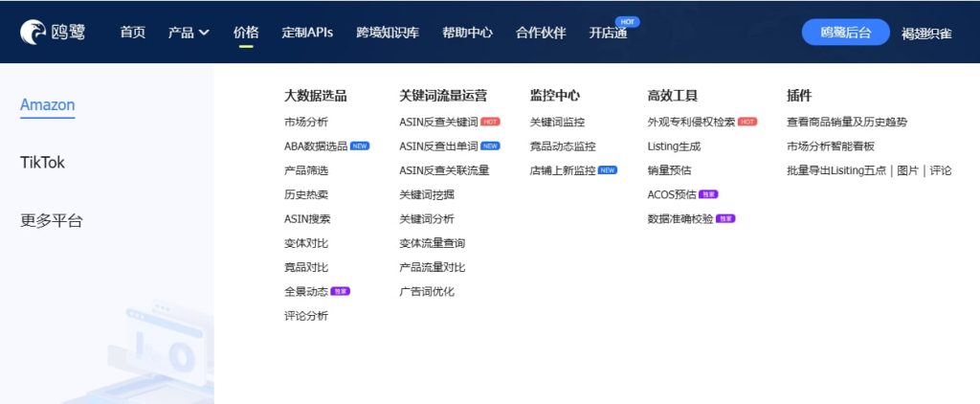The width and height of the screenshot is (980, 404).
Task: Open 定制APIs in navigation
Action: coord(307,33)
